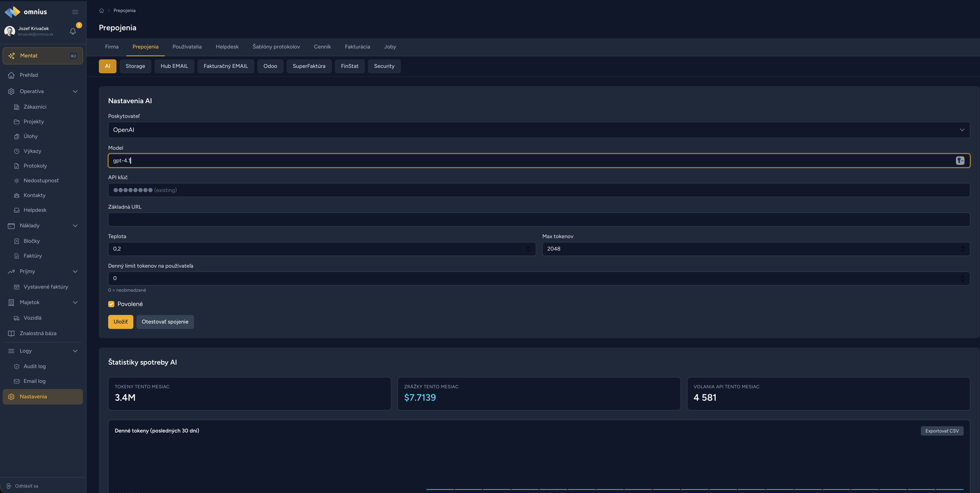980x493 pixels.
Task: Open Poskytovateľ dropdown showing OpenAI
Action: click(539, 130)
